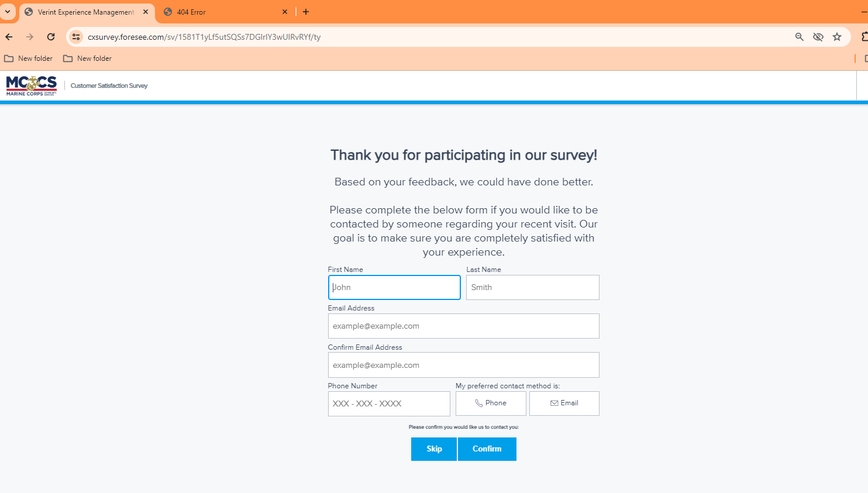Open the first New folder bookmark
Viewport: 868px width, 493px height.
(29, 58)
